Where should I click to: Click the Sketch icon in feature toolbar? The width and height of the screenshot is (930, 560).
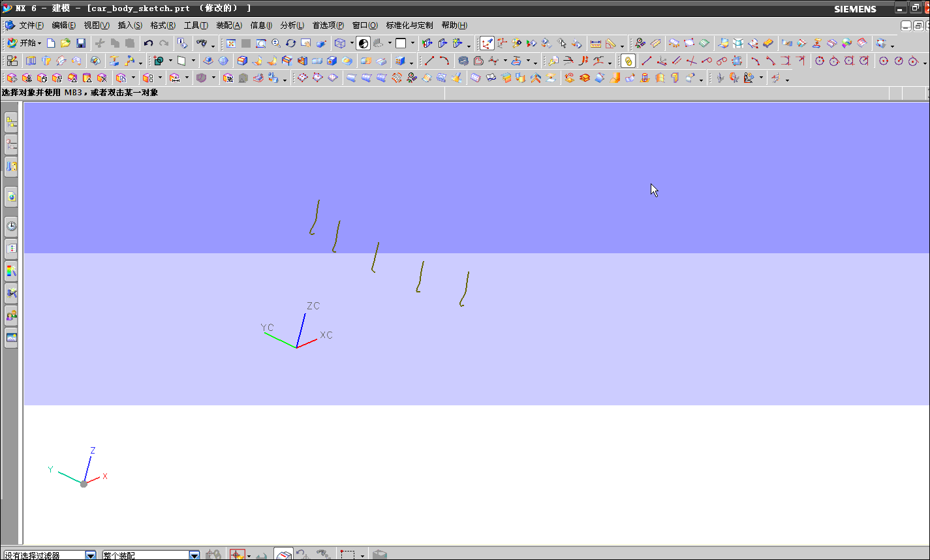click(x=12, y=61)
